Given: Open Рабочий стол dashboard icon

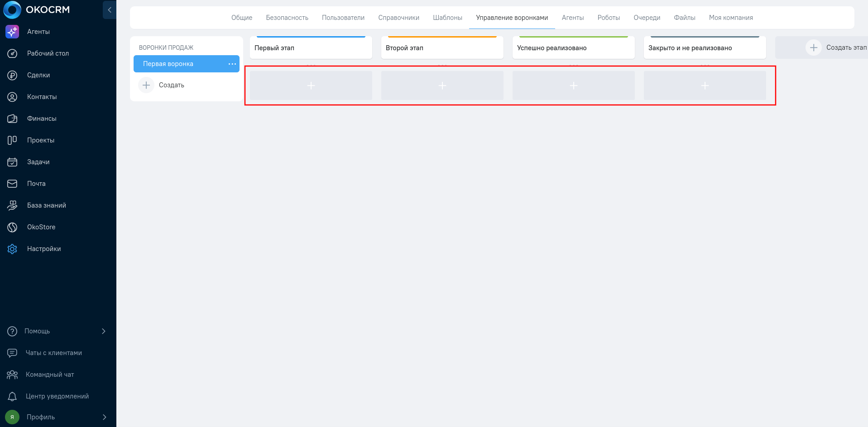Looking at the screenshot, I should [x=12, y=53].
